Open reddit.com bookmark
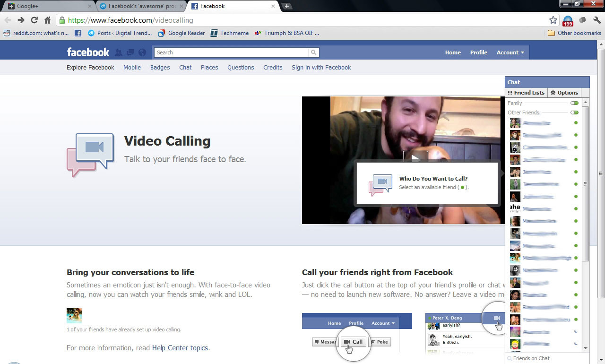The width and height of the screenshot is (605, 364). click(36, 33)
